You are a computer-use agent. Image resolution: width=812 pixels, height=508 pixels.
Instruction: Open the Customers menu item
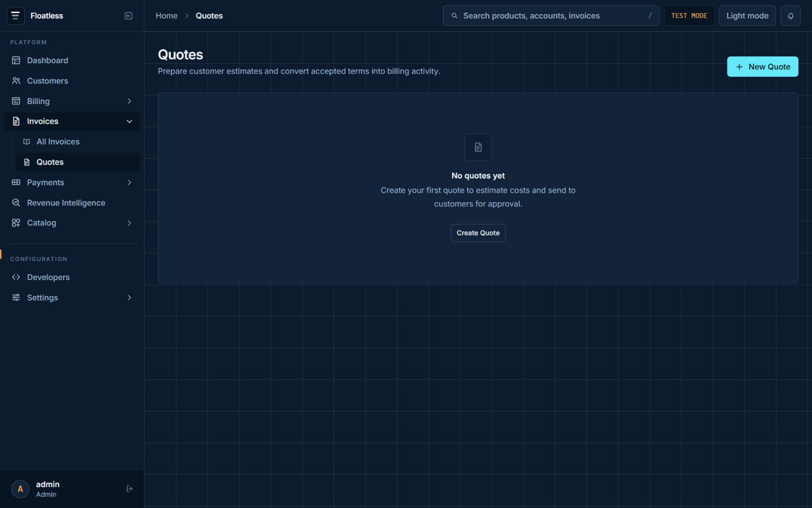pyautogui.click(x=72, y=81)
